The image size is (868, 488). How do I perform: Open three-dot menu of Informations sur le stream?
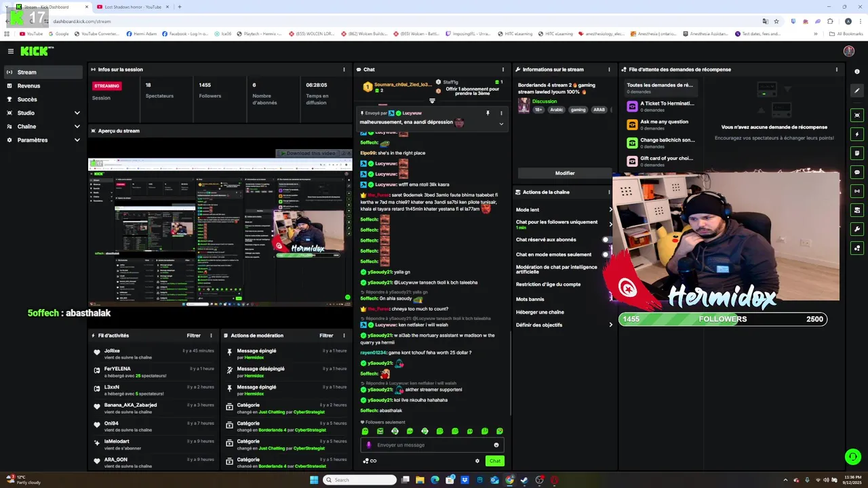click(610, 69)
